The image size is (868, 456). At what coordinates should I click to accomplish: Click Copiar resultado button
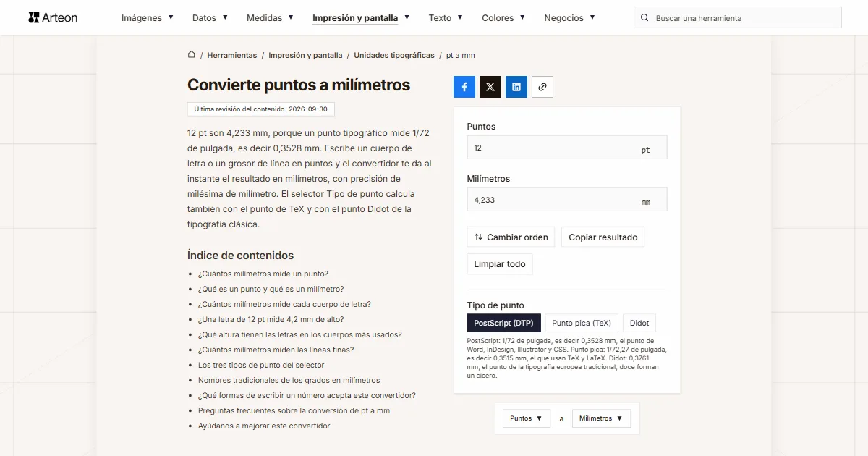[x=603, y=237]
